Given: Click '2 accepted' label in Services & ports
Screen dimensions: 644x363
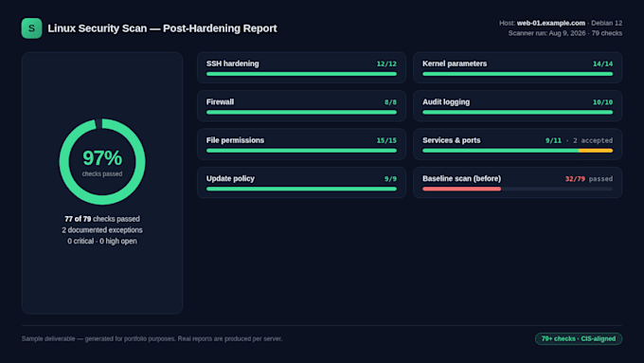Looking at the screenshot, I should click(593, 140).
